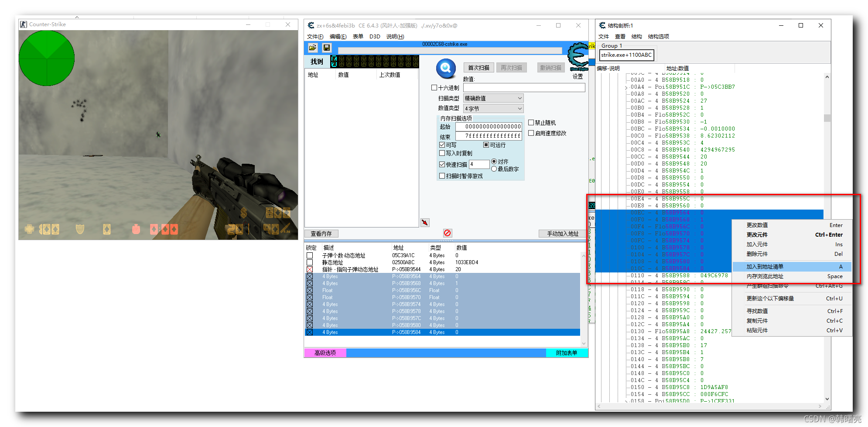Click the structure list scroll-up arrow
This screenshot has width=868, height=427.
click(x=827, y=77)
